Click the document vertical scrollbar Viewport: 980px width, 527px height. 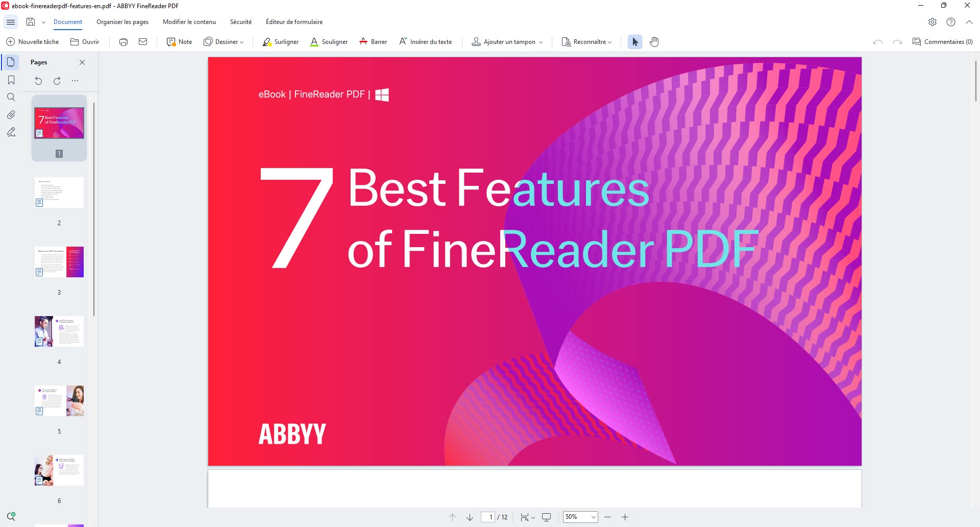[x=975, y=81]
